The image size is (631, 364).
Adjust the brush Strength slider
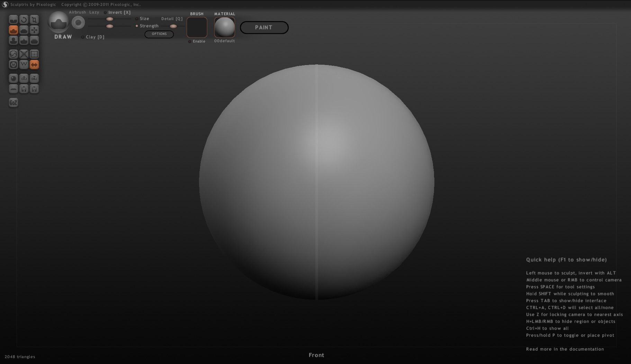click(x=109, y=26)
